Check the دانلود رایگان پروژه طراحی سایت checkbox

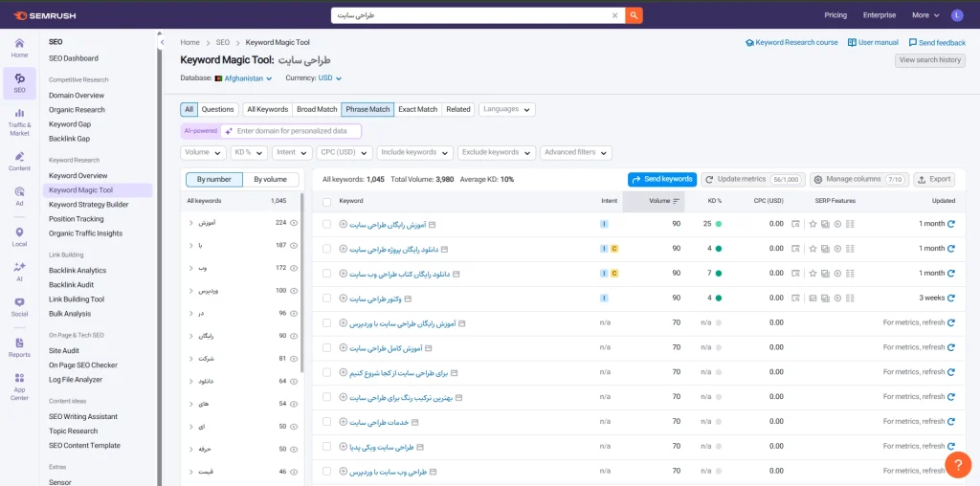pyautogui.click(x=327, y=249)
